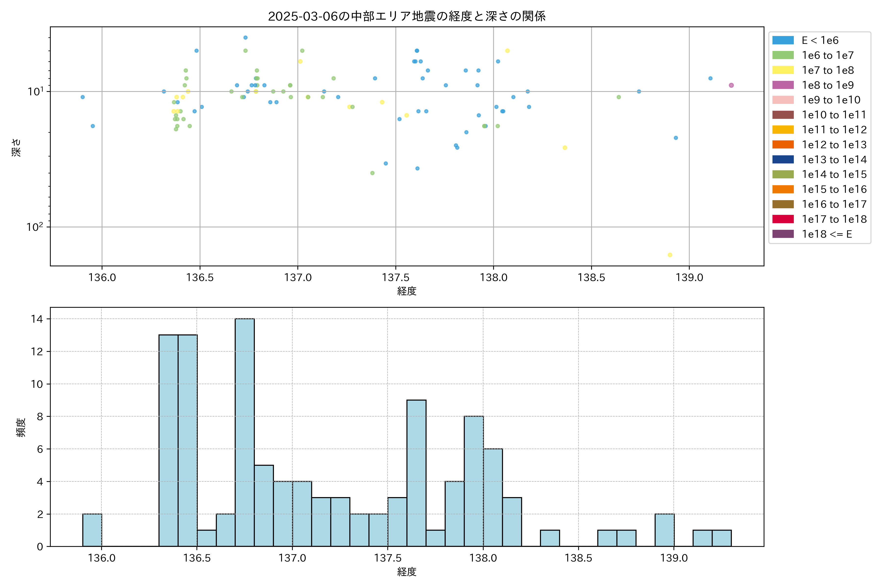Screen dimensions: 882x588
Task: Click the histogram bar with frequency 8
Action: coord(473,481)
